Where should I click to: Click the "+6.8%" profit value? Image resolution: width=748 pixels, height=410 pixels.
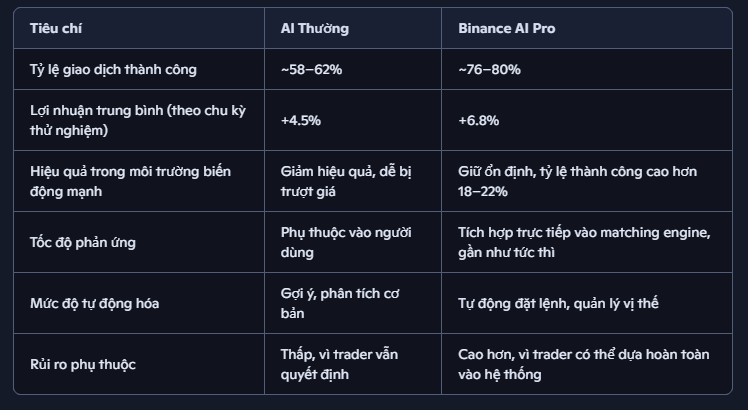479,120
